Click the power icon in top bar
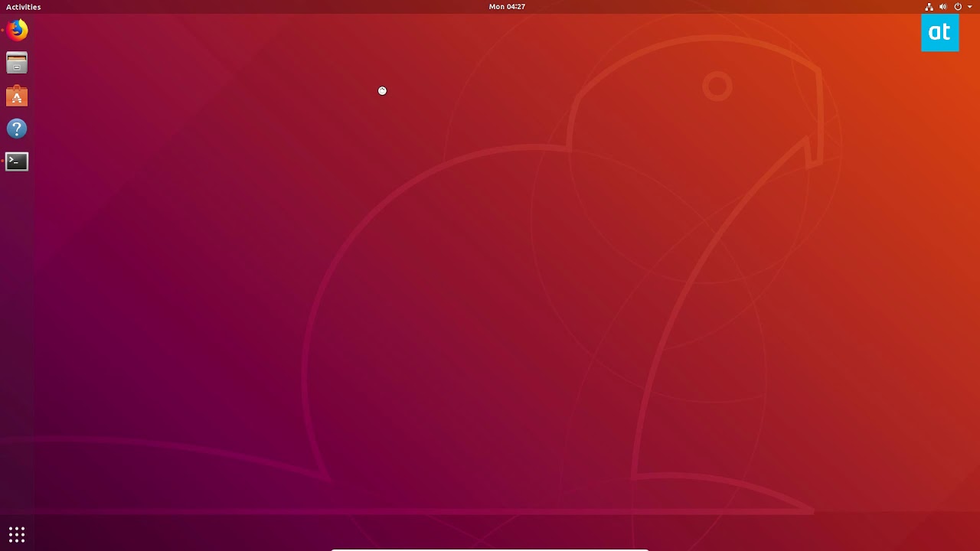Image resolution: width=980 pixels, height=551 pixels. pos(958,7)
